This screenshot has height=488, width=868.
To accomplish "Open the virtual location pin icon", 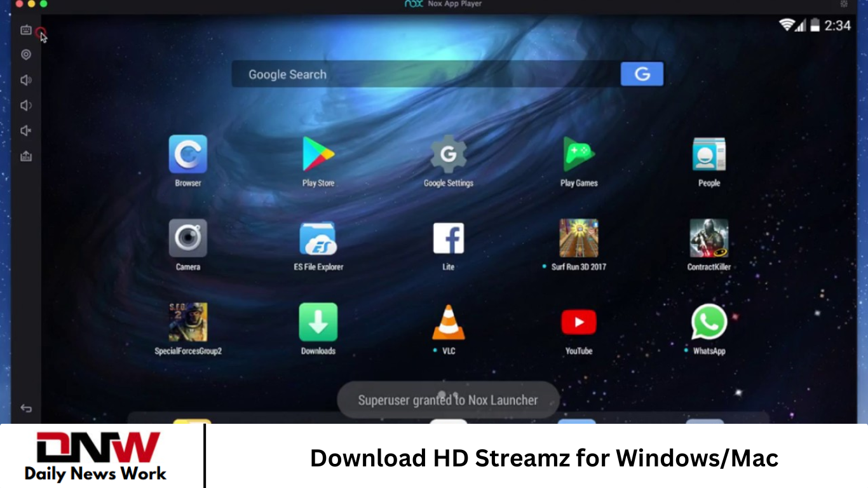I will click(x=26, y=55).
